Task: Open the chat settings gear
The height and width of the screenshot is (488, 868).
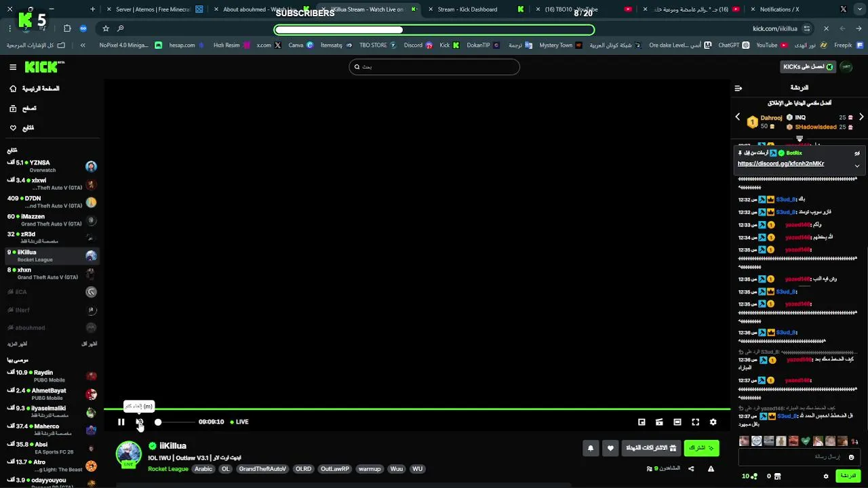Action: [x=826, y=476]
